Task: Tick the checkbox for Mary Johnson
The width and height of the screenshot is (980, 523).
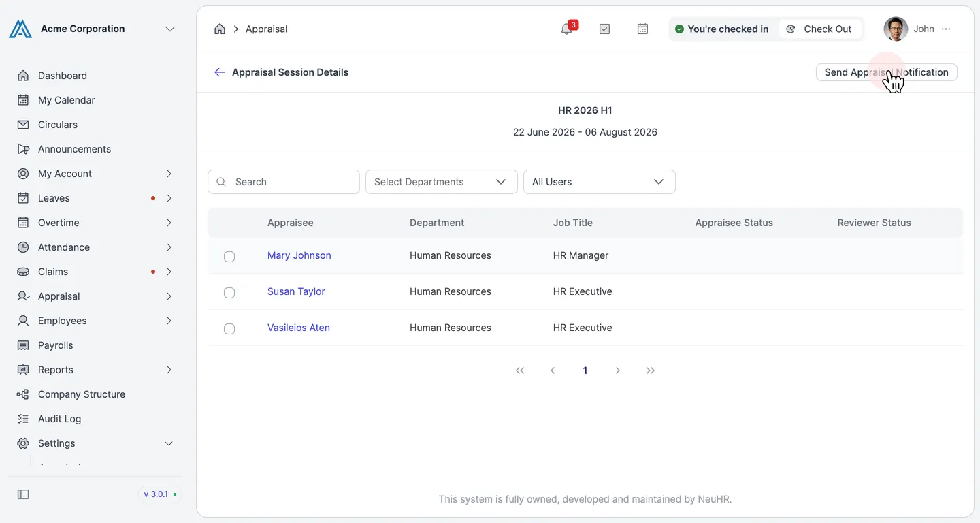Action: tap(229, 256)
